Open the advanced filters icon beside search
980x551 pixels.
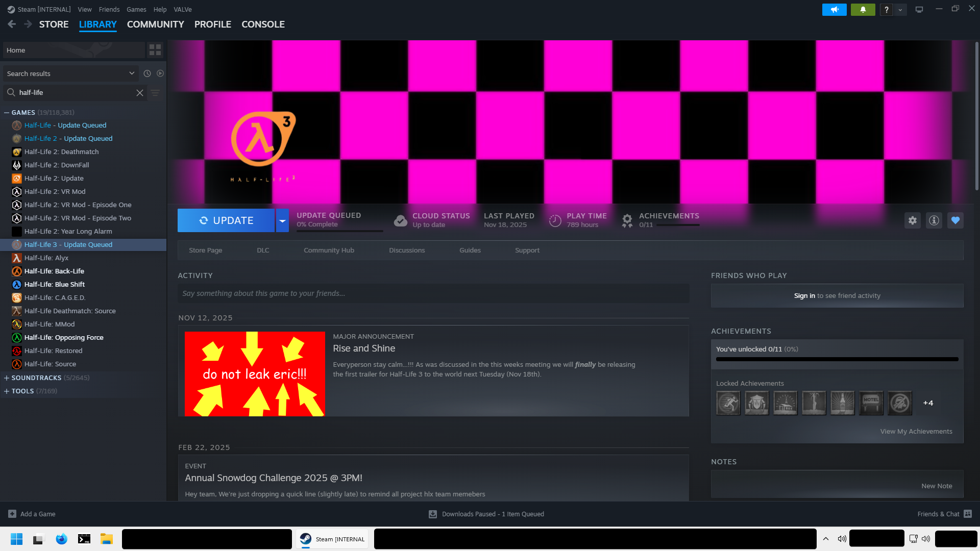pyautogui.click(x=155, y=93)
